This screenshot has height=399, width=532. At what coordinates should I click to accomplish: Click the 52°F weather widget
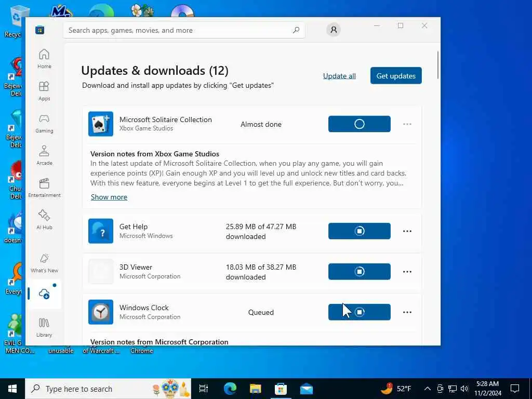396,389
